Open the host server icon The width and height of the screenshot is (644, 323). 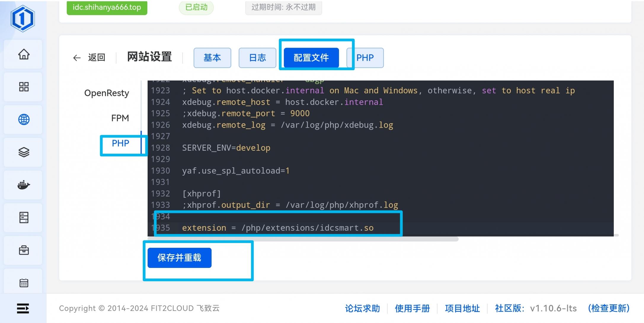pyautogui.click(x=24, y=218)
